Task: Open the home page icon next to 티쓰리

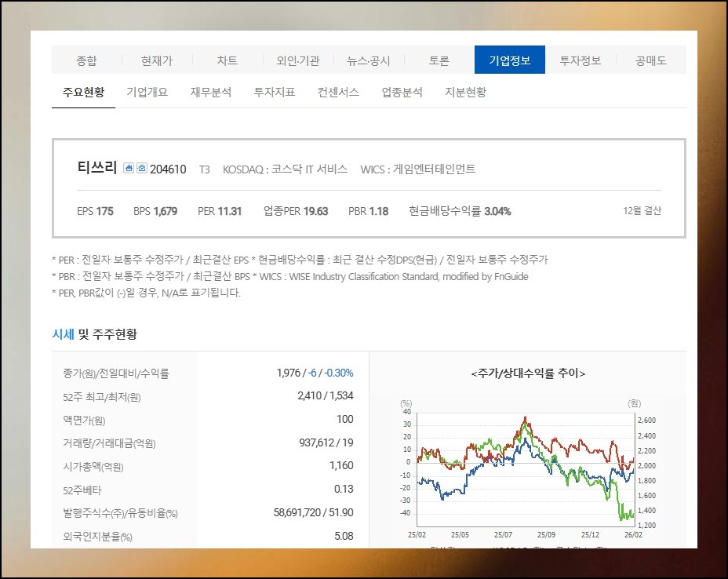Action: 129,168
